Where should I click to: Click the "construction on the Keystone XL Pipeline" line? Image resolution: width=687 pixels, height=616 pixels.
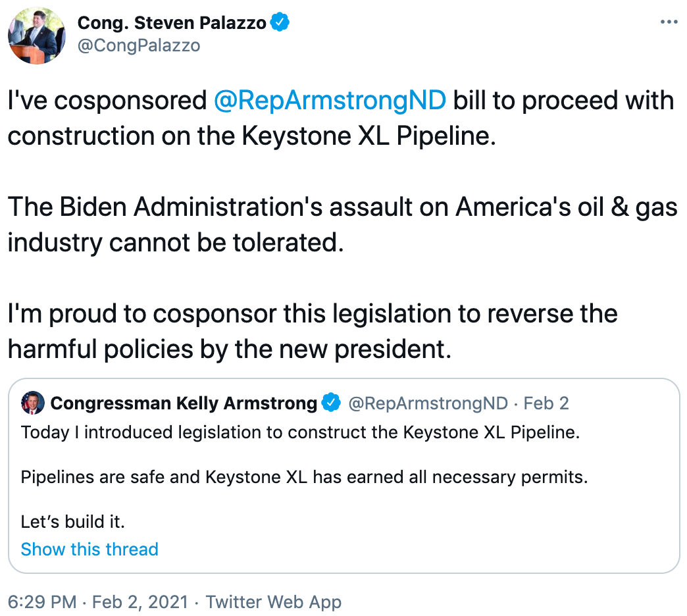point(251,136)
